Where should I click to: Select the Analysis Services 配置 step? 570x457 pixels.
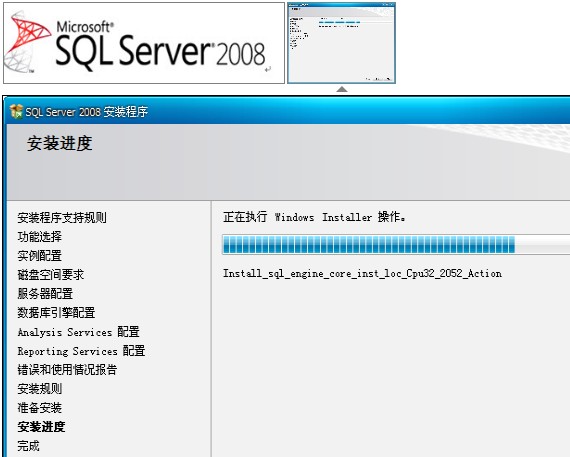click(79, 332)
